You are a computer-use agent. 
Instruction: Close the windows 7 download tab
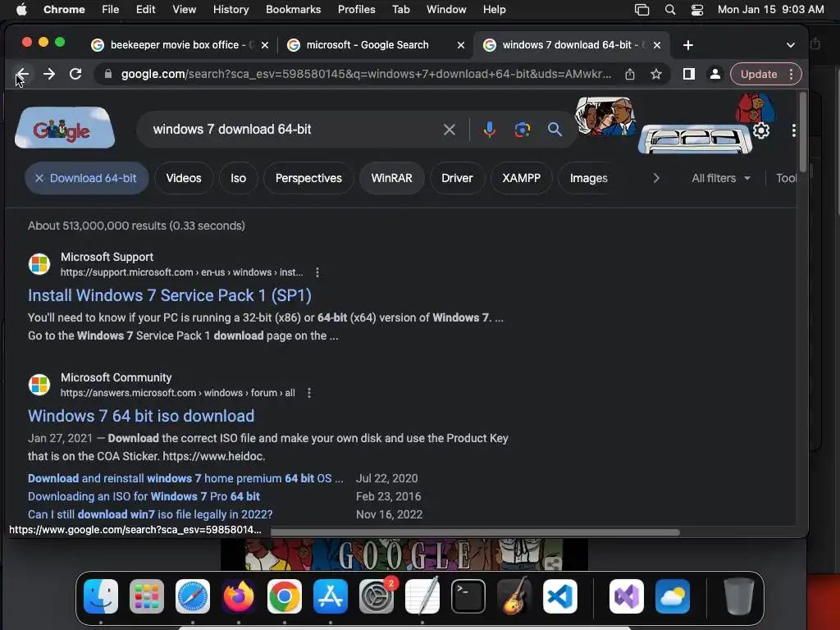point(657,45)
